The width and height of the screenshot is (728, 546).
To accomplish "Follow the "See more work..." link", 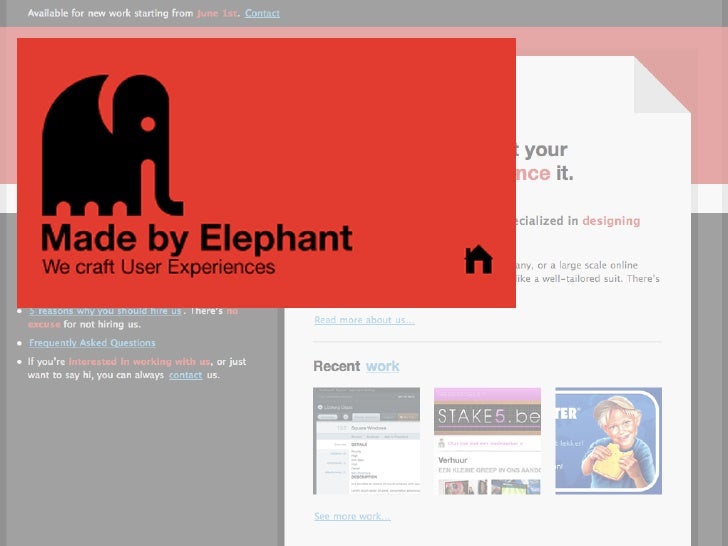I will pos(352,516).
